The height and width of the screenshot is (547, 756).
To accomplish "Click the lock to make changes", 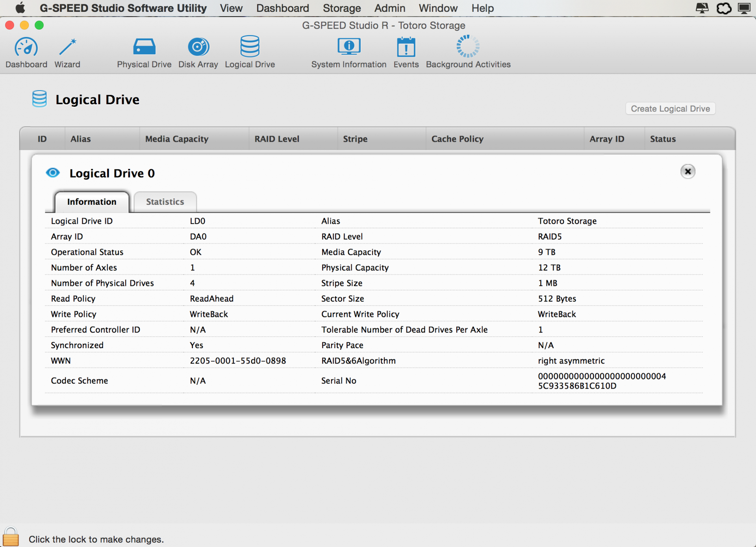I will [11, 537].
